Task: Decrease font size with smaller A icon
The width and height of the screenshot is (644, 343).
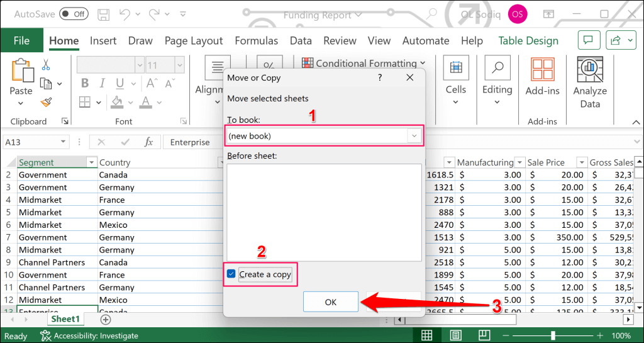Action: (x=169, y=83)
